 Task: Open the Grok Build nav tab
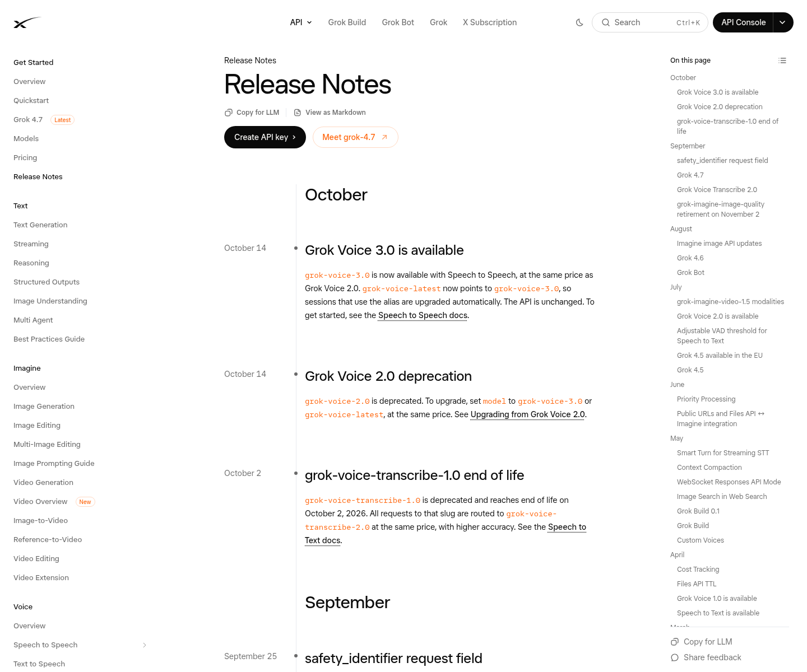(x=347, y=22)
